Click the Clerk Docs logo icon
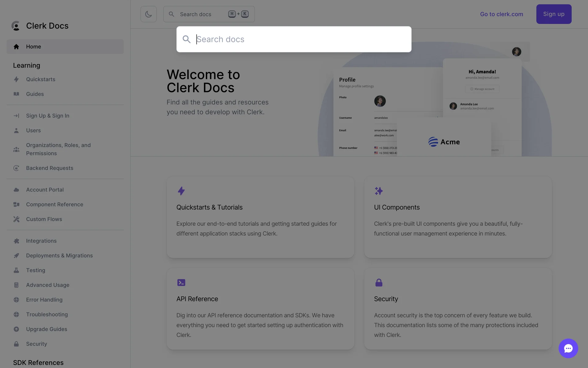 pos(16,26)
